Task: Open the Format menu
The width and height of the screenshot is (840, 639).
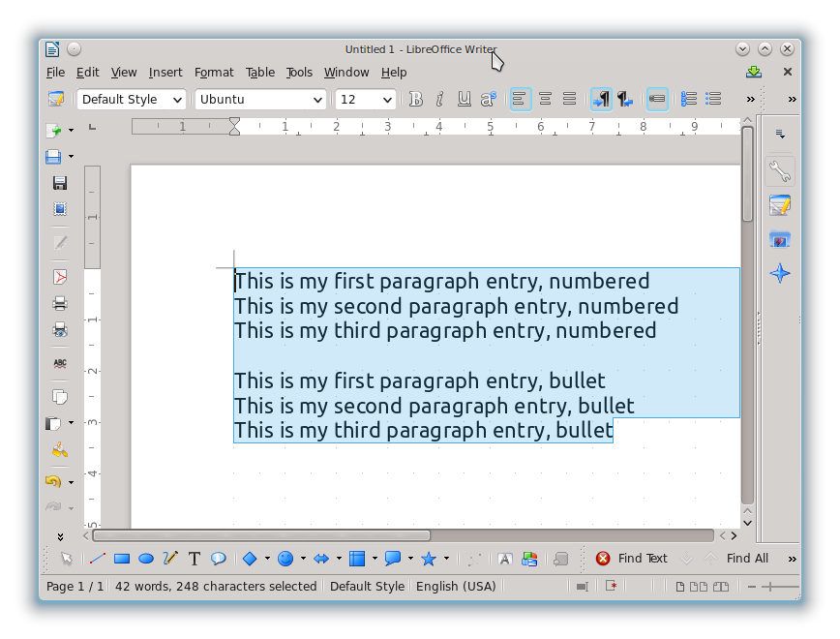Action: tap(214, 72)
